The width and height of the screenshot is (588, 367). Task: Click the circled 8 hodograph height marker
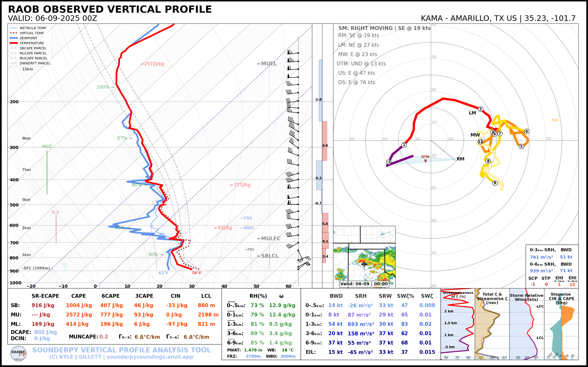tap(488, 161)
